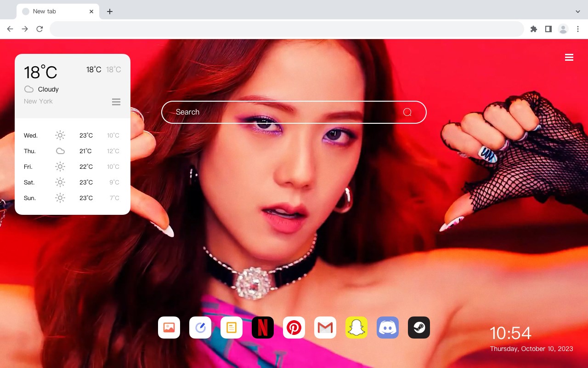Click the Cloudy condition label
This screenshot has width=588, height=368.
[x=48, y=89]
